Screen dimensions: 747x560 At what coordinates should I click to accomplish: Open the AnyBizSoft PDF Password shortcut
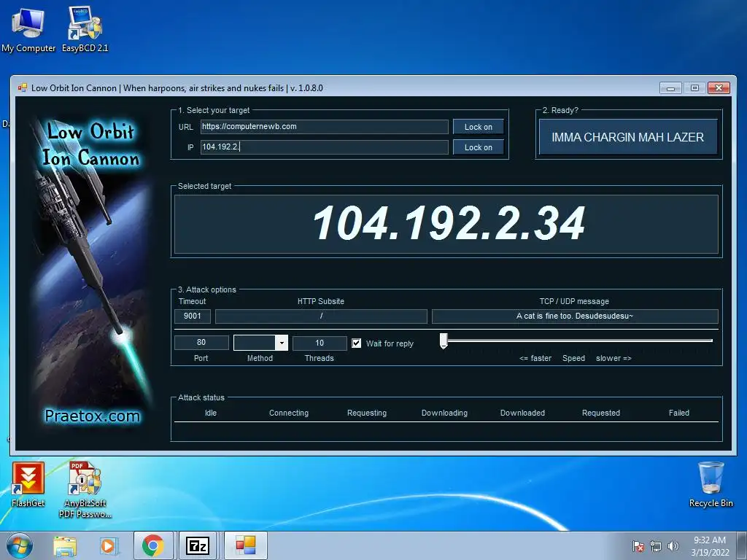[x=85, y=489]
